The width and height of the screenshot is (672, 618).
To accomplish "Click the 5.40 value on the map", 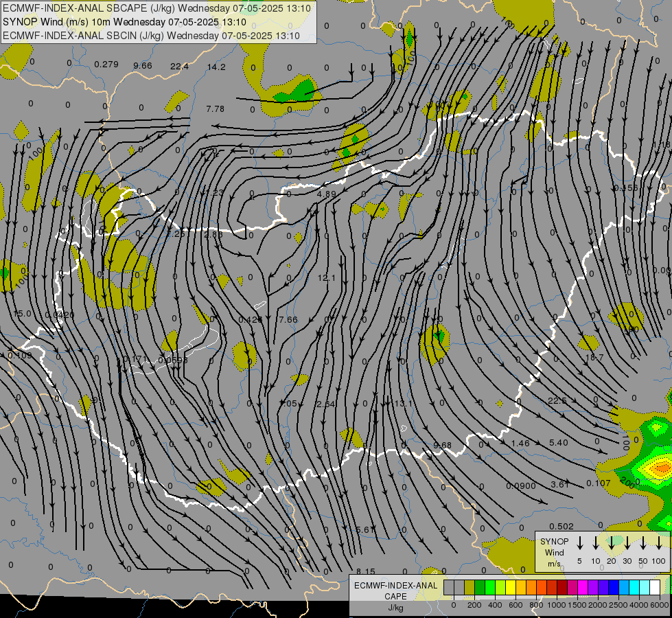I will click(559, 442).
